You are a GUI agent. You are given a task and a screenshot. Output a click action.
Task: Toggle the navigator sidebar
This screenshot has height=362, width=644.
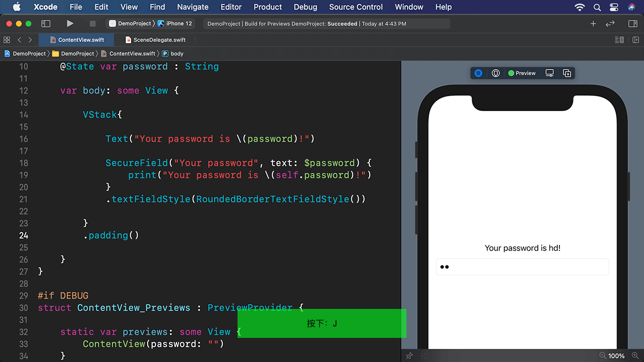click(46, 23)
